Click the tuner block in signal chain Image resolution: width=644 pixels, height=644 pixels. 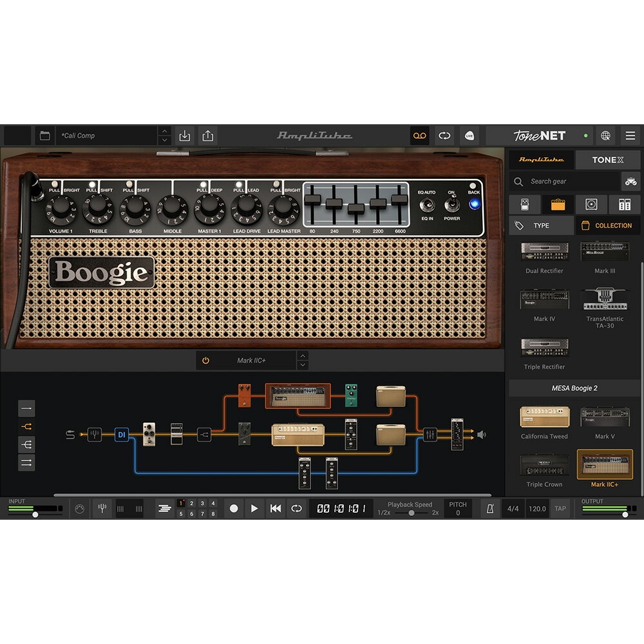tap(95, 434)
